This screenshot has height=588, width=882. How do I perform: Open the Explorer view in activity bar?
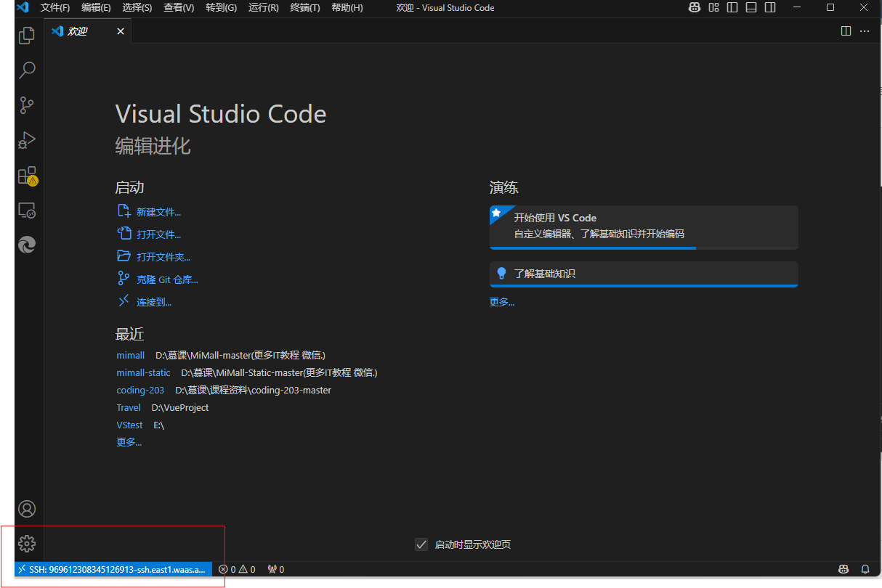27,35
